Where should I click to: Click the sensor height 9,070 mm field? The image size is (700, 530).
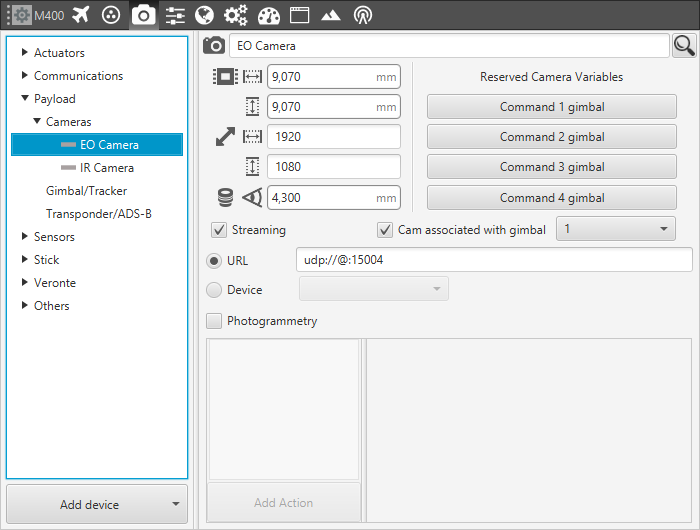pyautogui.click(x=334, y=107)
